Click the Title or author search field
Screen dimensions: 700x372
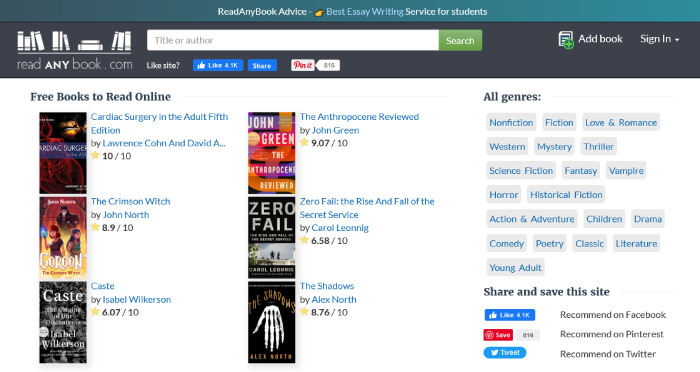(293, 40)
